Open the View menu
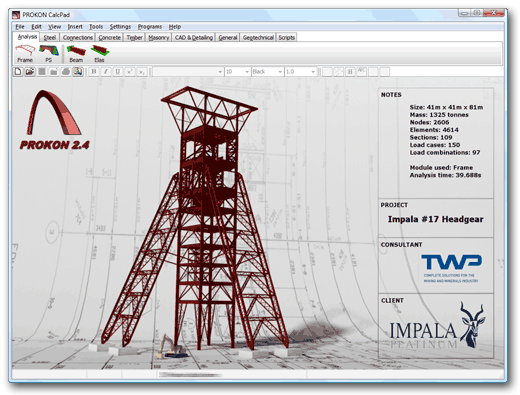Image resolution: width=520 pixels, height=395 pixels. pos(54,27)
